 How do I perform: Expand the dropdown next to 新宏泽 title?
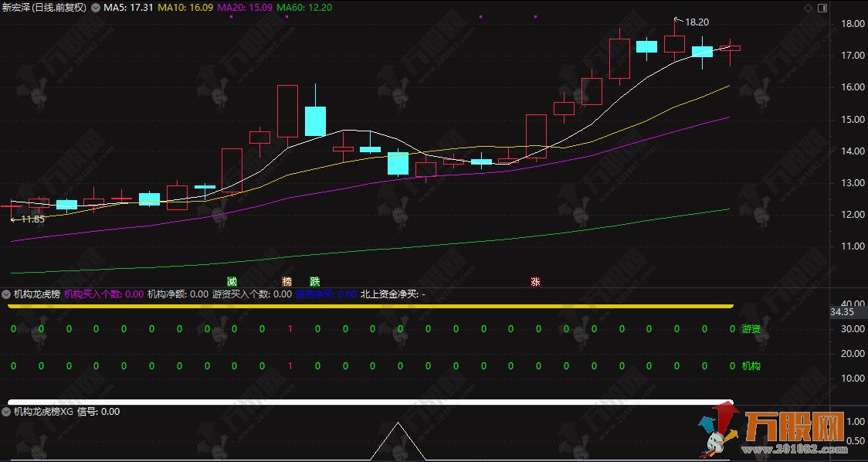pyautogui.click(x=95, y=8)
